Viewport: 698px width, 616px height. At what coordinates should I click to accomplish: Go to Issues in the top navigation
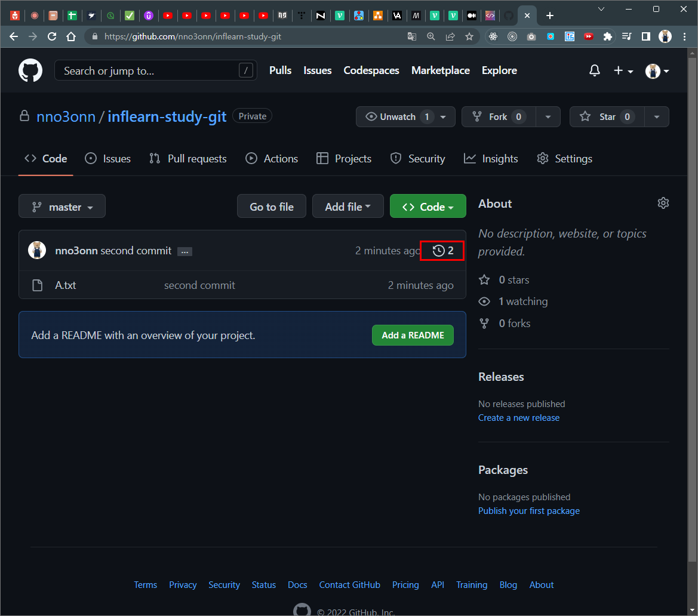tap(318, 70)
